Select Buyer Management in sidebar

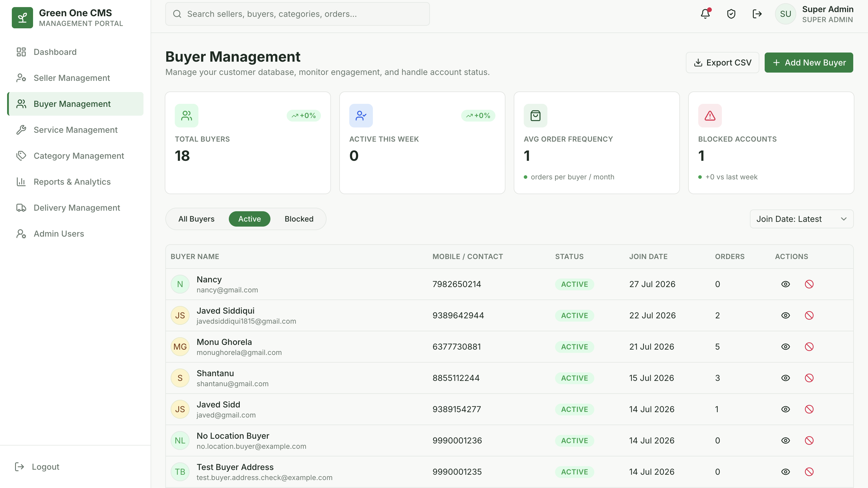point(76,104)
